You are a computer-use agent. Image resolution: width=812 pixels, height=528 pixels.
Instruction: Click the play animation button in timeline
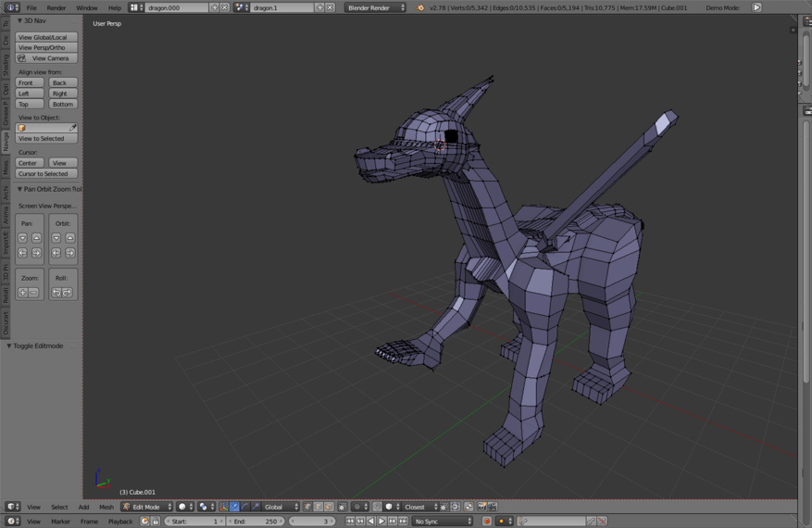(x=381, y=522)
